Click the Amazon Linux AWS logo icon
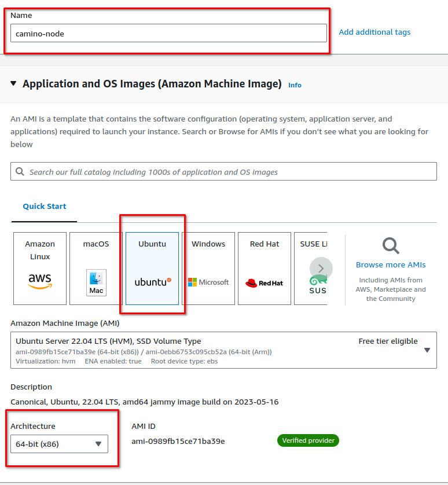Image resolution: width=448 pixels, height=485 pixels. pyautogui.click(x=40, y=281)
